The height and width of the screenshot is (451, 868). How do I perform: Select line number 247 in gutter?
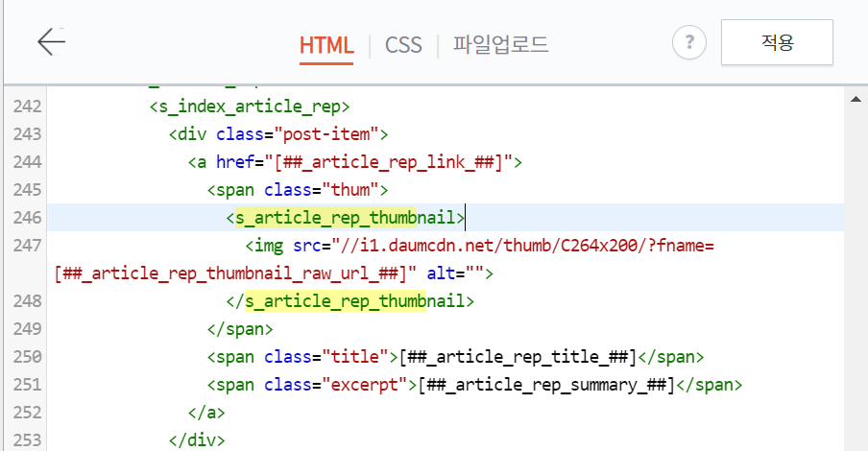pyautogui.click(x=27, y=245)
